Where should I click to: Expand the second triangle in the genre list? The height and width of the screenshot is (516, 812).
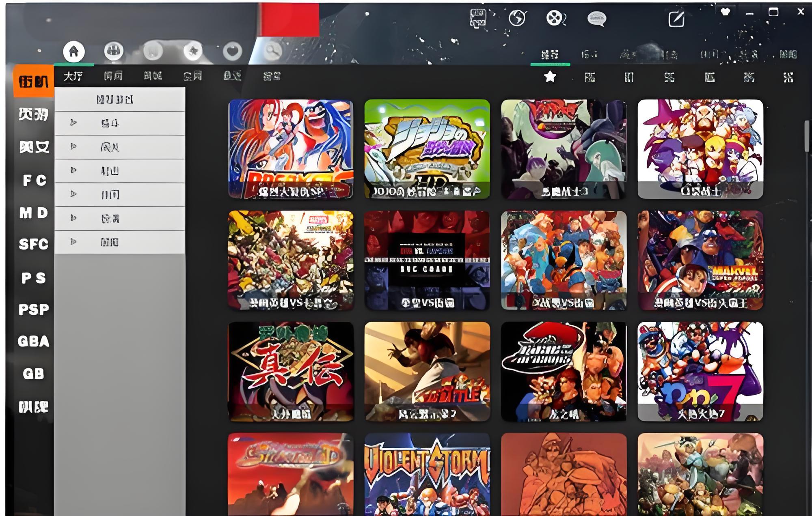pos(73,146)
